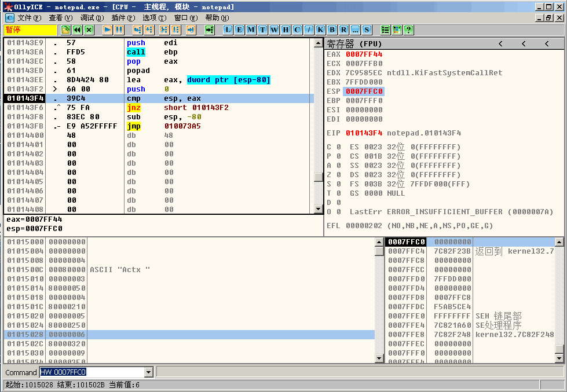Select the ESP register value 0007FFC0
567x392 pixels.
(364, 91)
